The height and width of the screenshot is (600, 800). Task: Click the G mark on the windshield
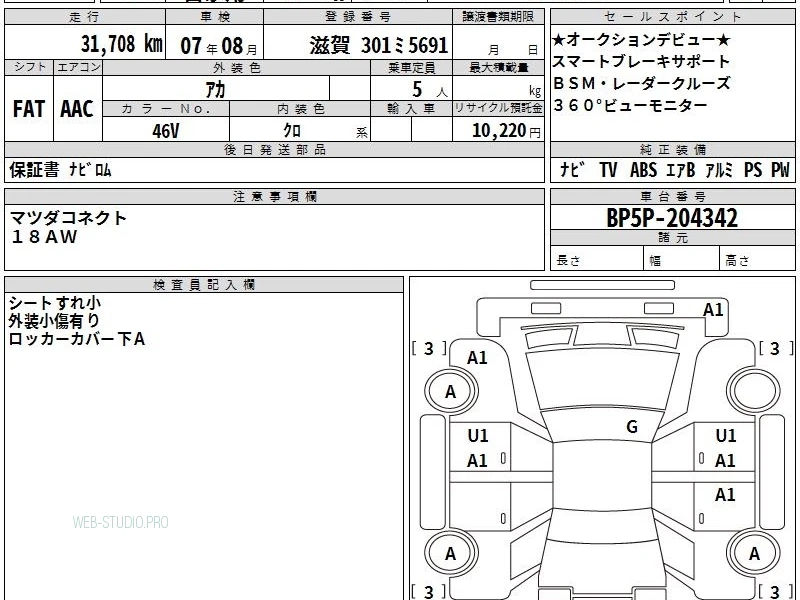632,427
